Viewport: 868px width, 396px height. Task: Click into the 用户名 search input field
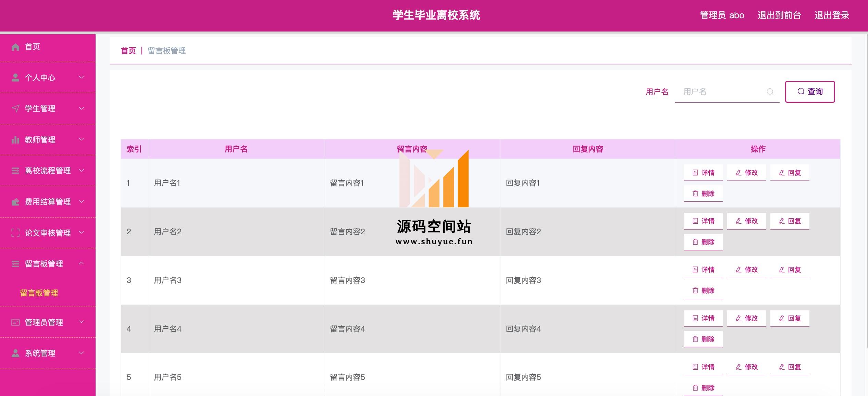(727, 92)
